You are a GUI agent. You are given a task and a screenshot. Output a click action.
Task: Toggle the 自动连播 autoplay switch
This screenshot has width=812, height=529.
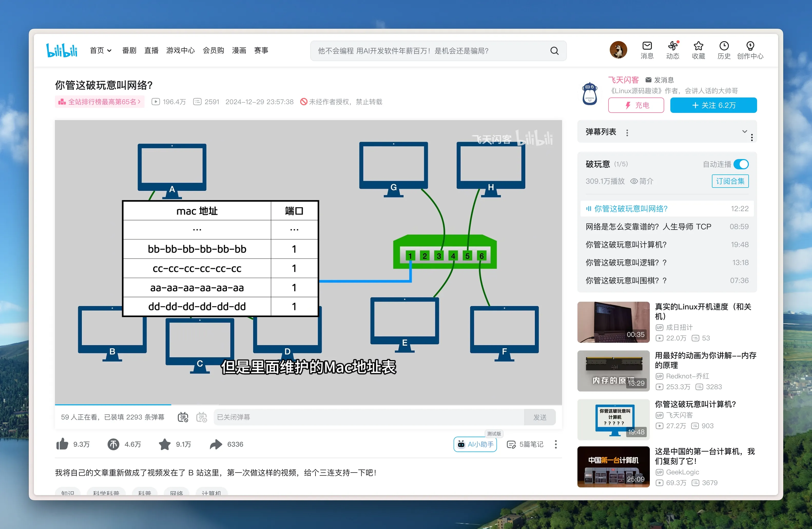[741, 164]
